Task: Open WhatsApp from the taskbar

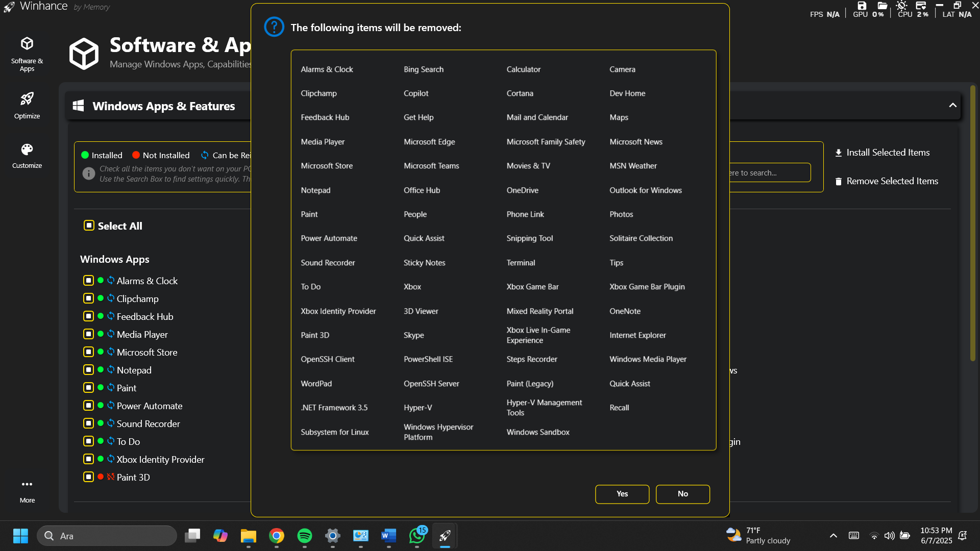Action: 417,536
